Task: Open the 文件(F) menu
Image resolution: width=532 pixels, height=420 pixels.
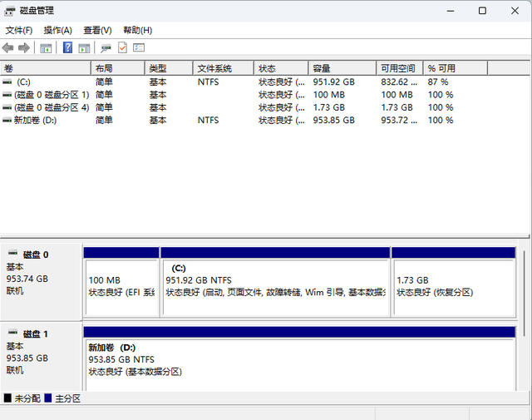Action: (19, 30)
